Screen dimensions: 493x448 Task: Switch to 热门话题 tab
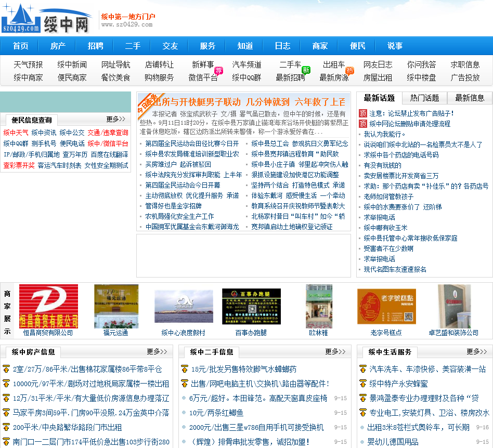(424, 98)
